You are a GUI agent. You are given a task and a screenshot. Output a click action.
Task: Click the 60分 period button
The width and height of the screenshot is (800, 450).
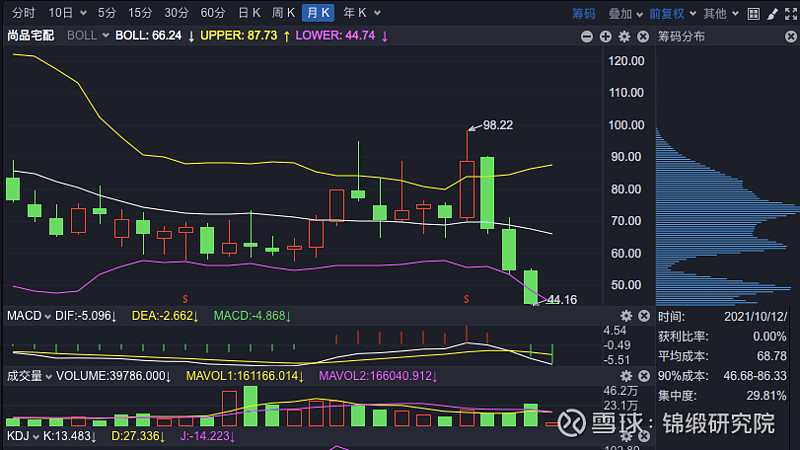pos(212,13)
